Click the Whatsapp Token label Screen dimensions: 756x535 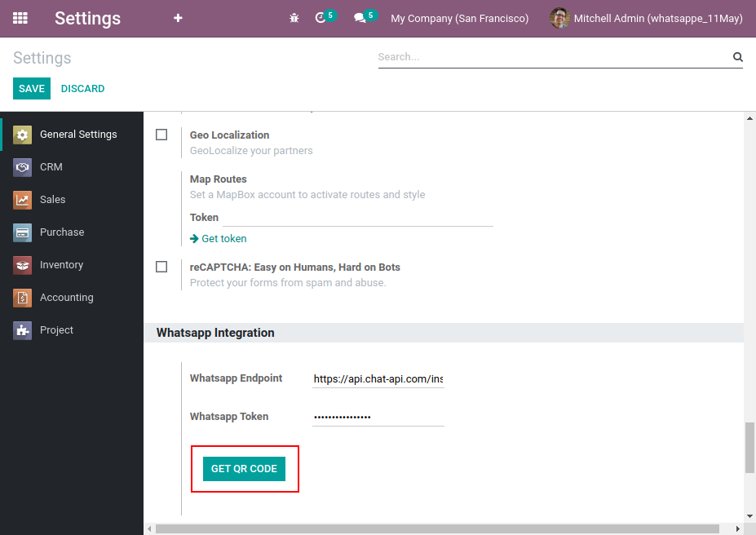coord(229,417)
